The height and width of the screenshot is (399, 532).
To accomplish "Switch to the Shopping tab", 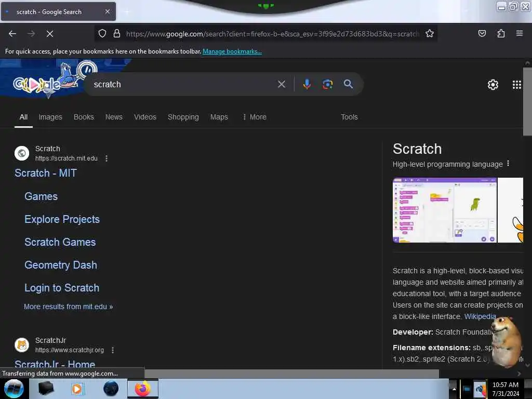I will pyautogui.click(x=183, y=117).
